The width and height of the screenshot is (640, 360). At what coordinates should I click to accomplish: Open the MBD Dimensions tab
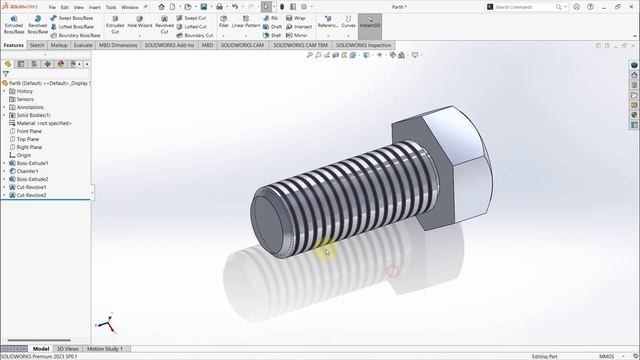(118, 45)
